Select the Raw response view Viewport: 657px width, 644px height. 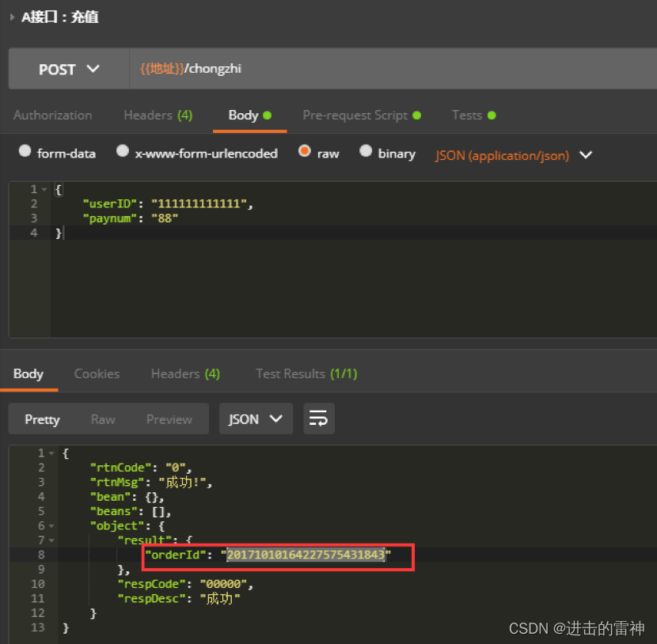pos(103,419)
